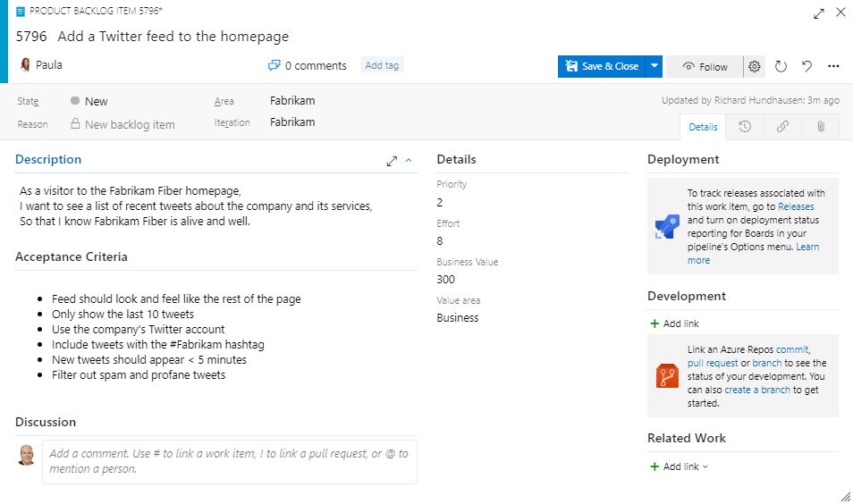Expand the Save & Close dropdown arrow

point(654,66)
